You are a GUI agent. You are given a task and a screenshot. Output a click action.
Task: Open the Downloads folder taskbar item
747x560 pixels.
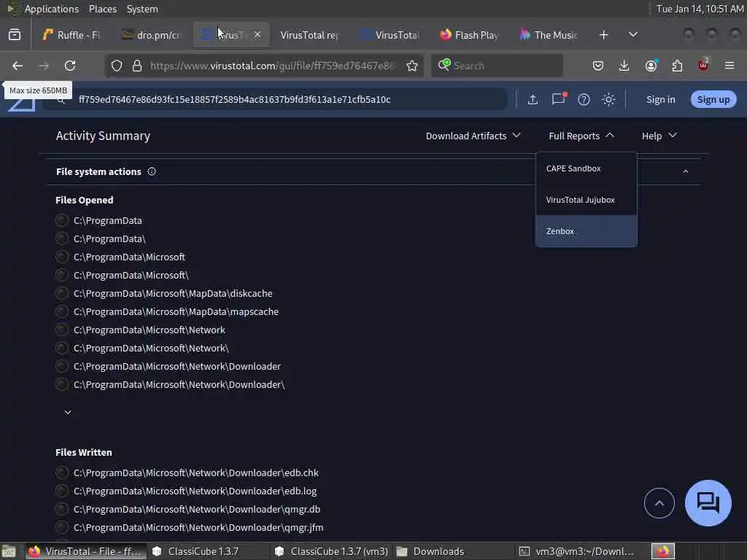pos(430,551)
